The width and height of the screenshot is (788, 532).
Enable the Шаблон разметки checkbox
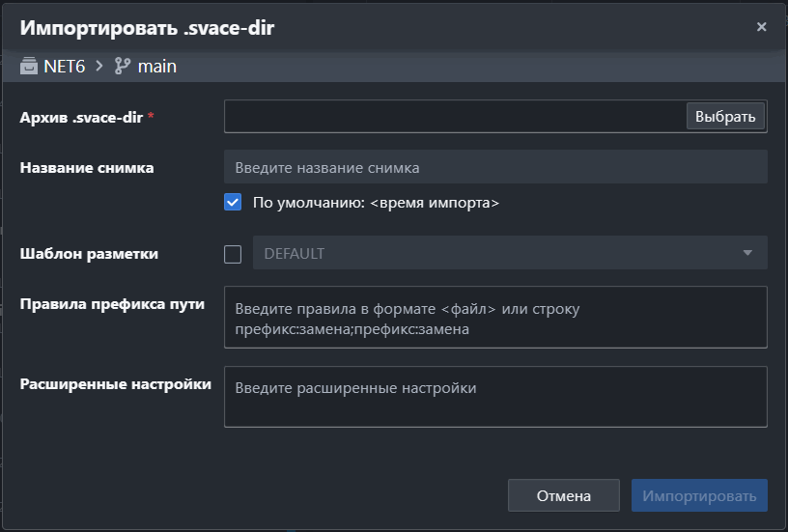click(x=233, y=254)
